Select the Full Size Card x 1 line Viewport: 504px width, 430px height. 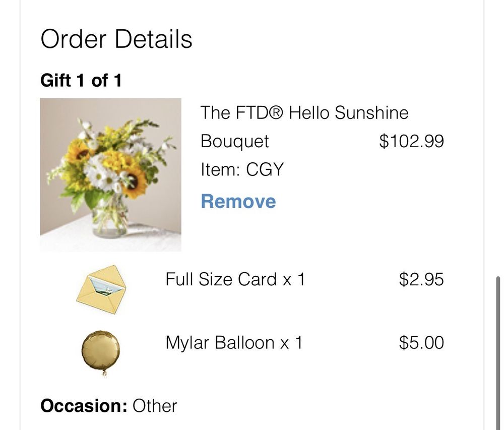click(x=235, y=279)
